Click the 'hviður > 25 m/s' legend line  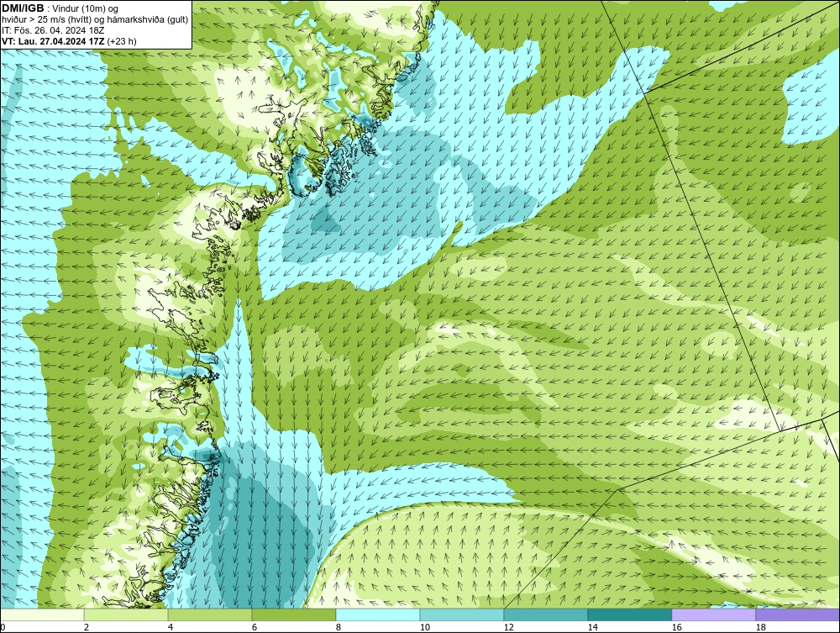94,20
